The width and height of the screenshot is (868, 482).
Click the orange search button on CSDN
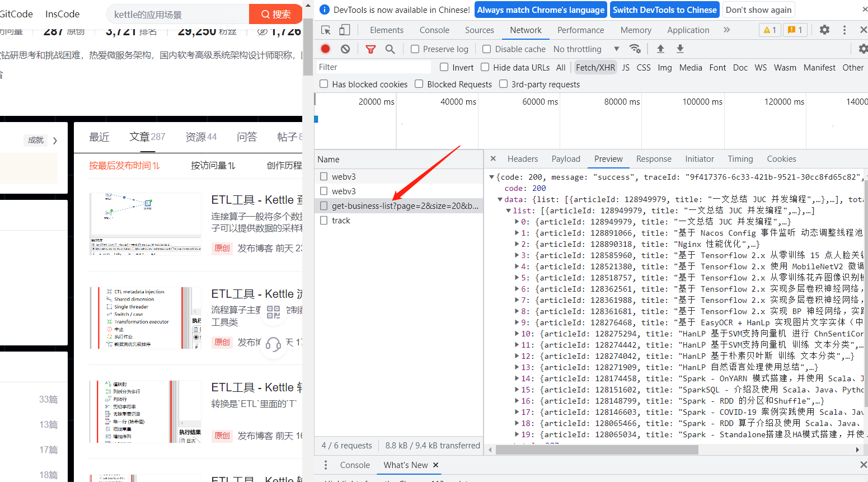click(x=276, y=14)
